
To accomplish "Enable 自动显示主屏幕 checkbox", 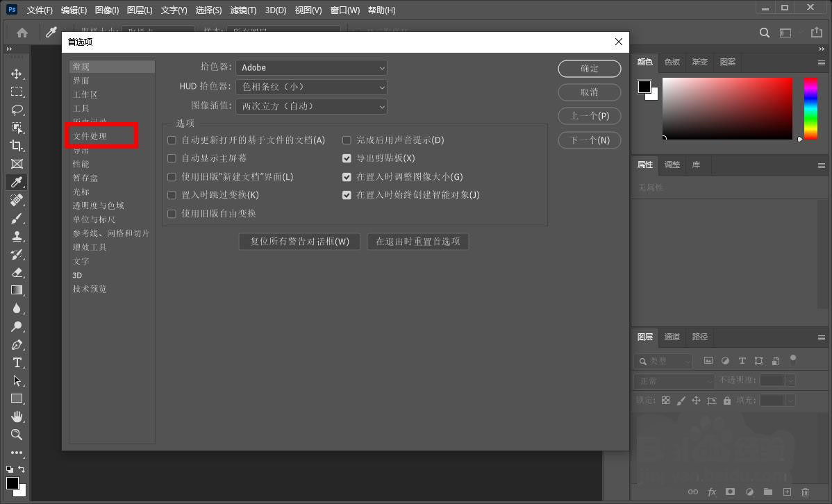I will point(172,158).
